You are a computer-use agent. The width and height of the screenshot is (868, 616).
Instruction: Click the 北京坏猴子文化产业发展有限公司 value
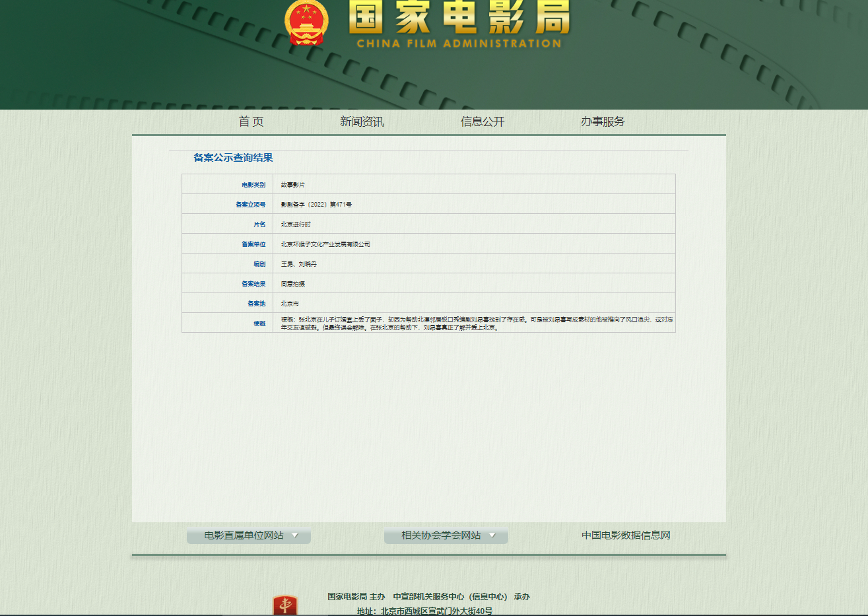pyautogui.click(x=325, y=244)
